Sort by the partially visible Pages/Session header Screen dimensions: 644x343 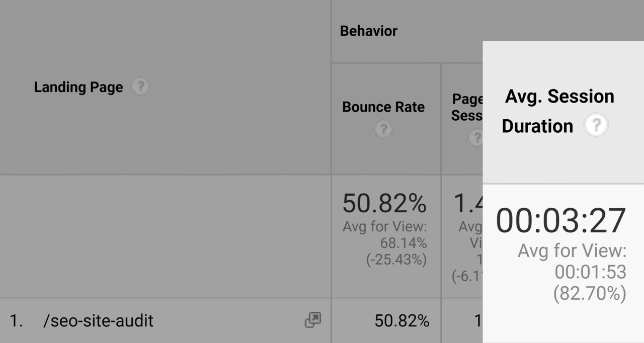pyautogui.click(x=467, y=107)
